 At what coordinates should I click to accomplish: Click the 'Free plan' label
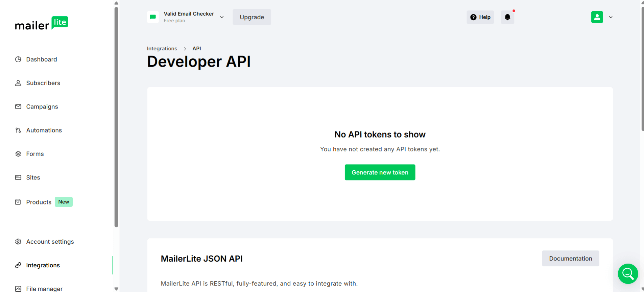tap(174, 21)
